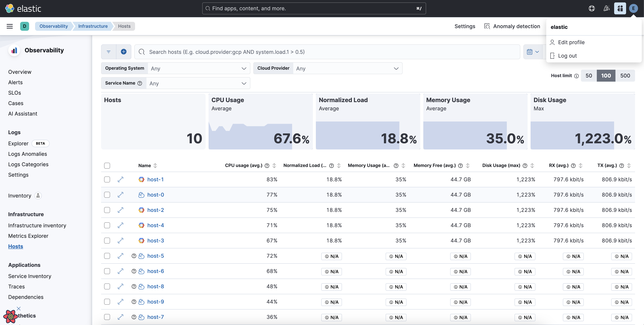Sort by Name column arrows
644x325 pixels.
click(x=155, y=166)
